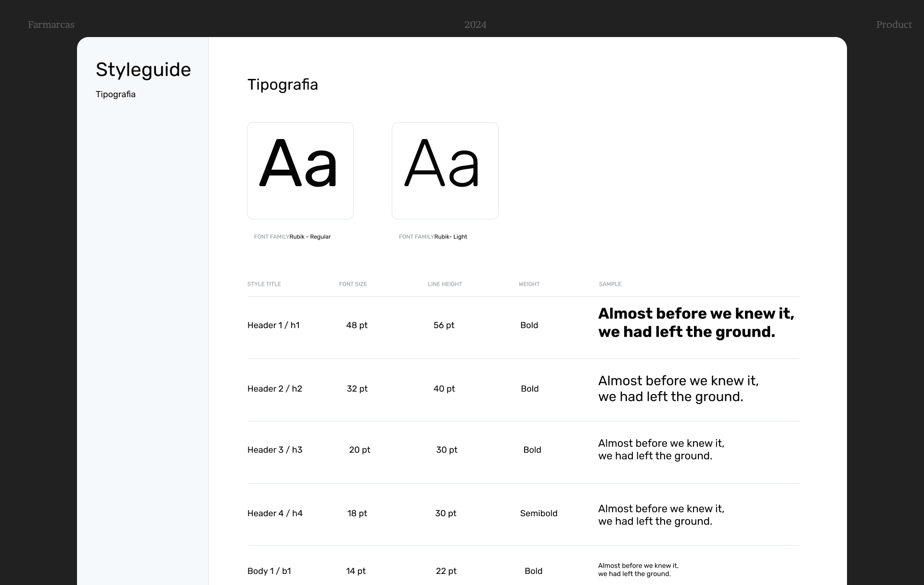Viewport: 924px width, 585px height.
Task: Click the Tipografia section heading
Action: click(x=282, y=85)
